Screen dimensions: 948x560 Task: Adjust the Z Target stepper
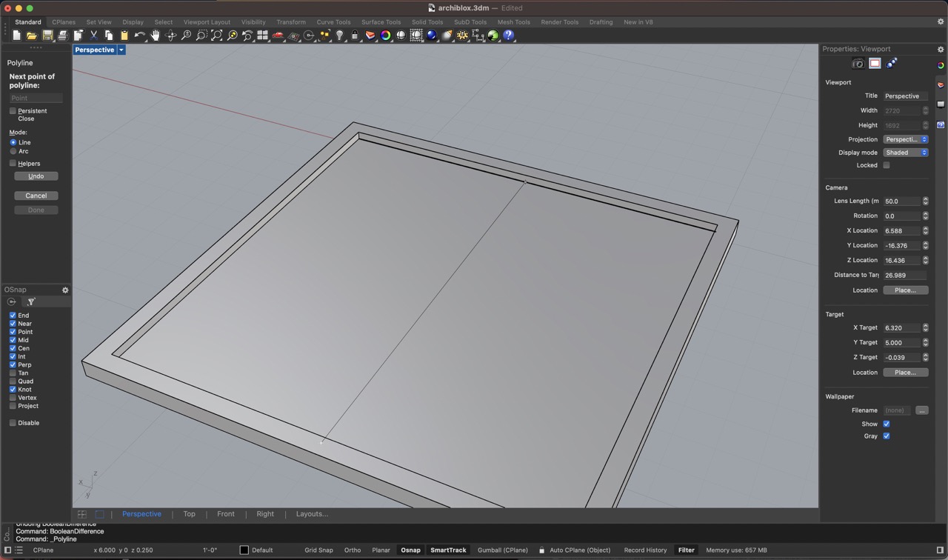pyautogui.click(x=925, y=357)
